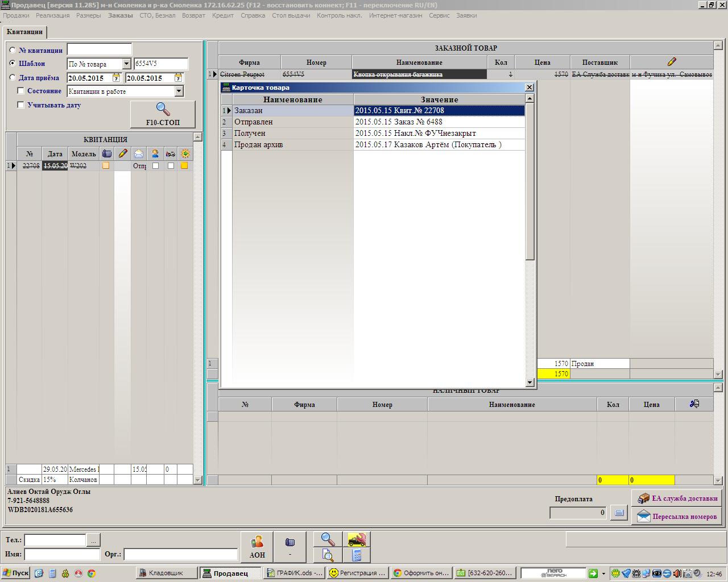
Task: Click the envelope icon in the Квитанция header
Action: (x=139, y=153)
